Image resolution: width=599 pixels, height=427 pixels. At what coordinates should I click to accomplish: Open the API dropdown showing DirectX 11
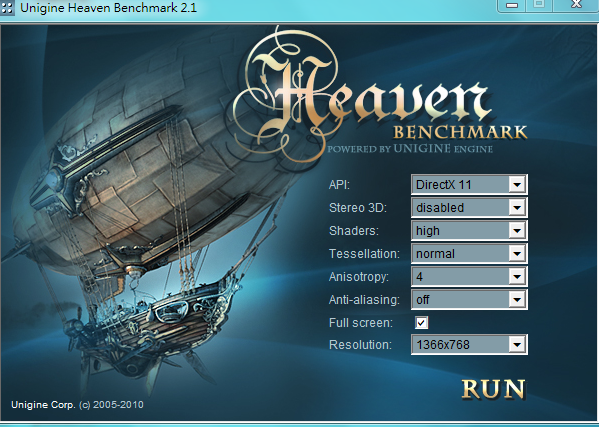pos(469,185)
